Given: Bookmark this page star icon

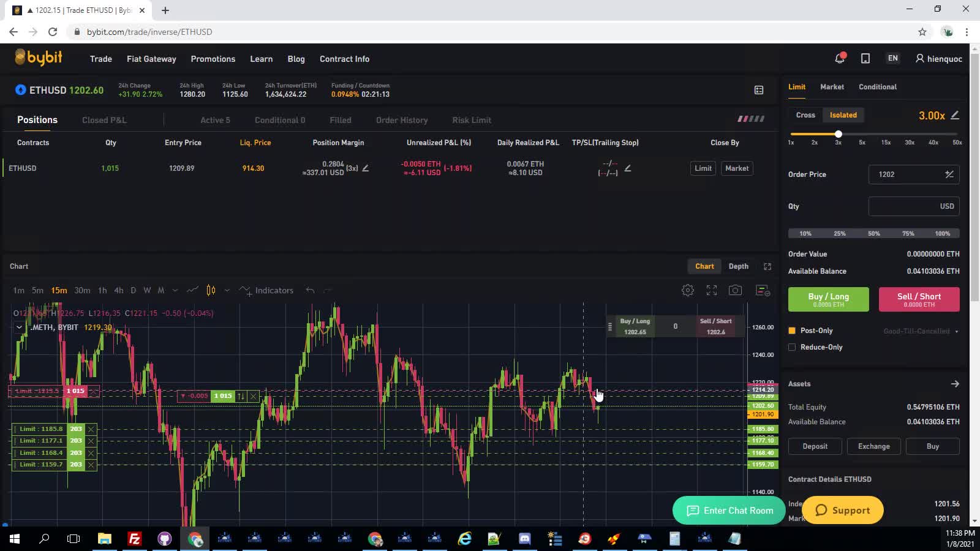Looking at the screenshot, I should (x=922, y=32).
